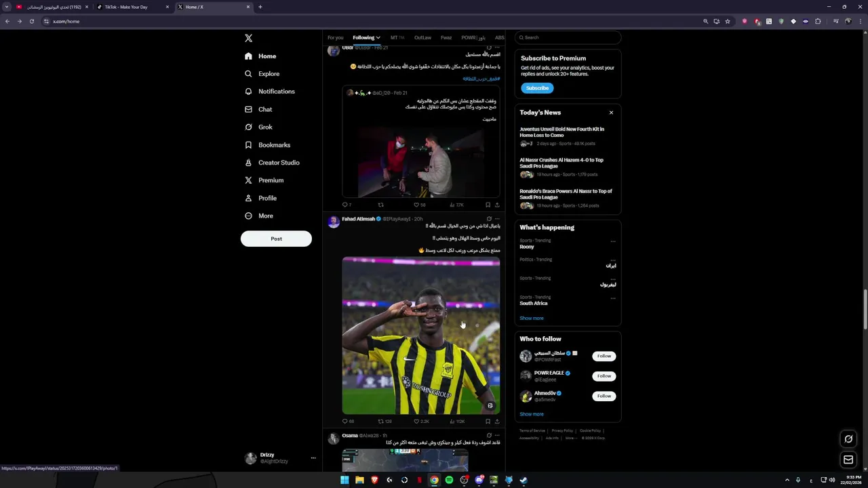Switch to the Fwaz list tab
868x488 pixels.
coord(446,38)
